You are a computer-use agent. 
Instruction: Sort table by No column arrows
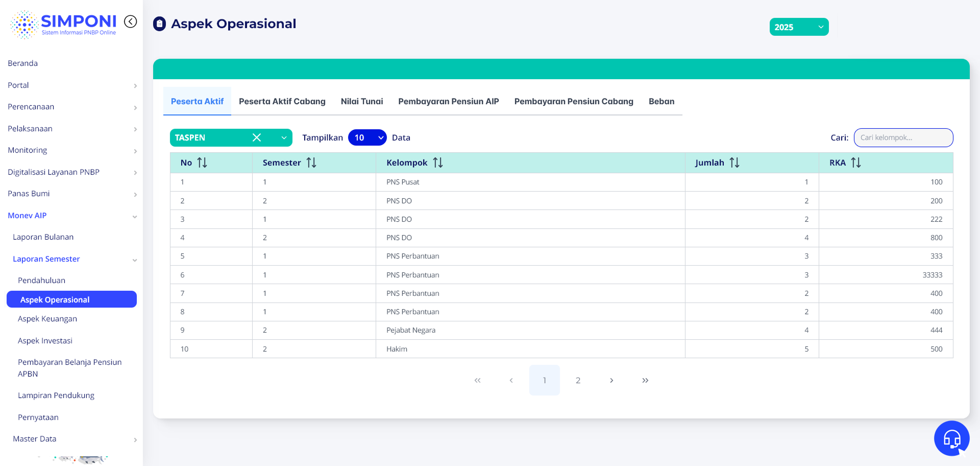[x=202, y=162]
